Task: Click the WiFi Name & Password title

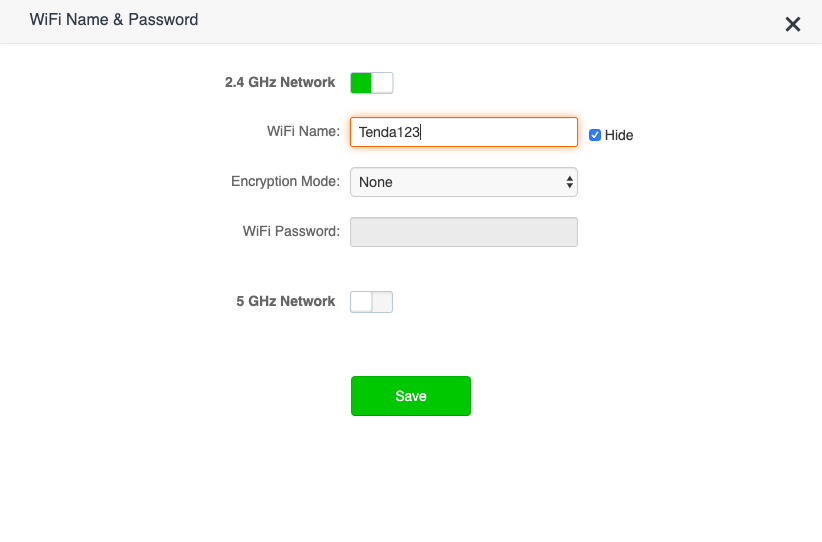Action: pos(114,19)
